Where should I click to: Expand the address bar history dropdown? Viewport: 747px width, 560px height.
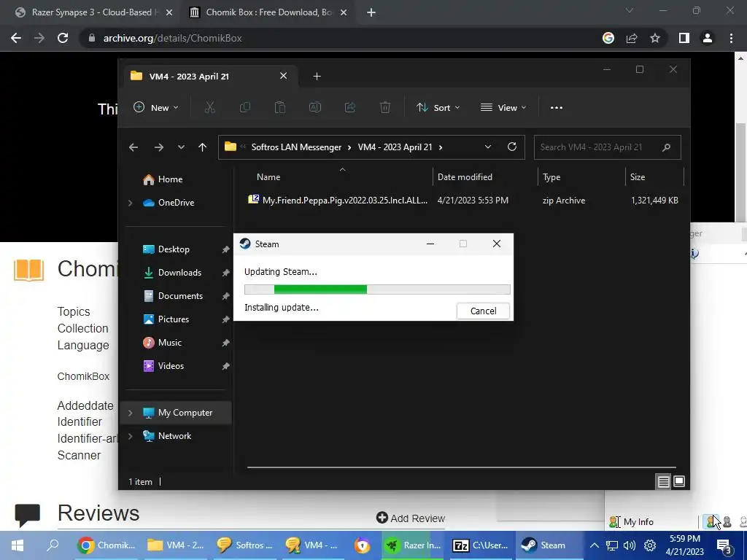488,147
